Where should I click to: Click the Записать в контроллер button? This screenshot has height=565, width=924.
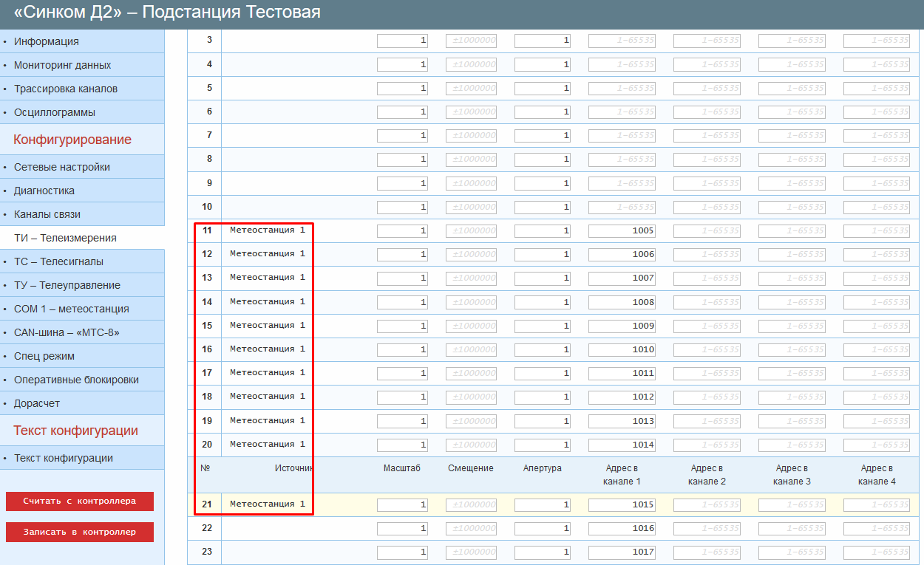point(80,532)
